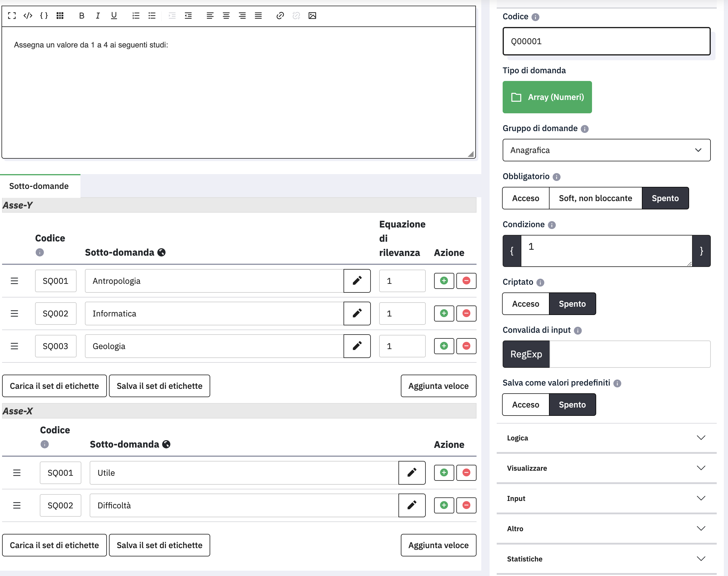728x576 pixels.
Task: Open the Gruppo di domande dropdown
Action: 606,150
